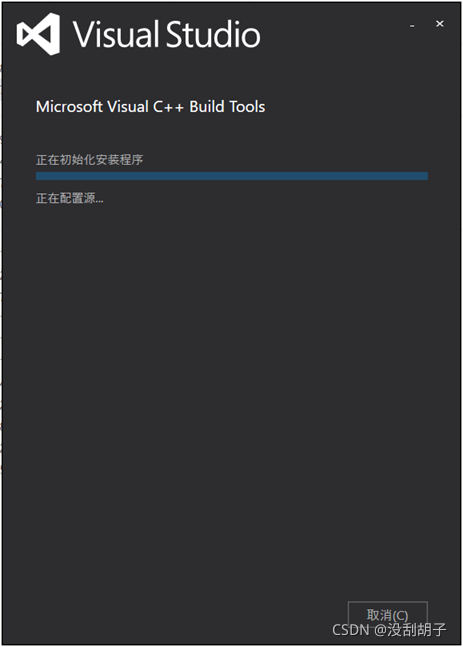Cancel the installation via 取消(C) button

point(387,616)
